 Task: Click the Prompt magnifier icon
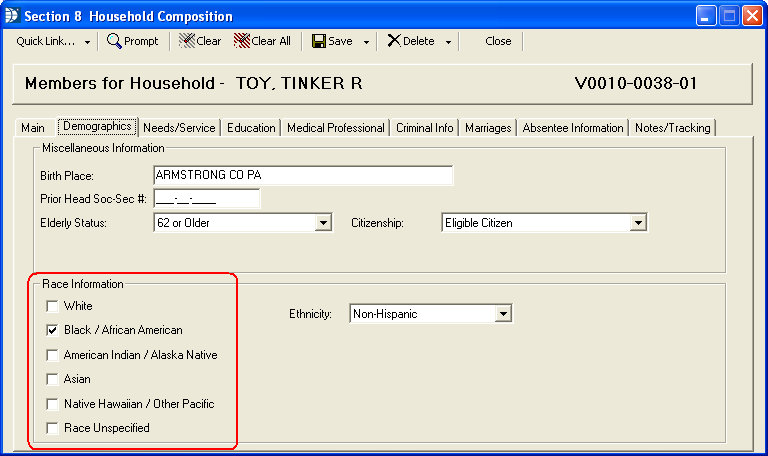[x=114, y=41]
